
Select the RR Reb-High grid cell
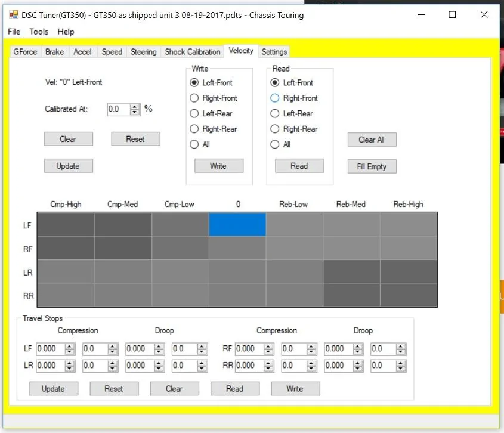[409, 295]
